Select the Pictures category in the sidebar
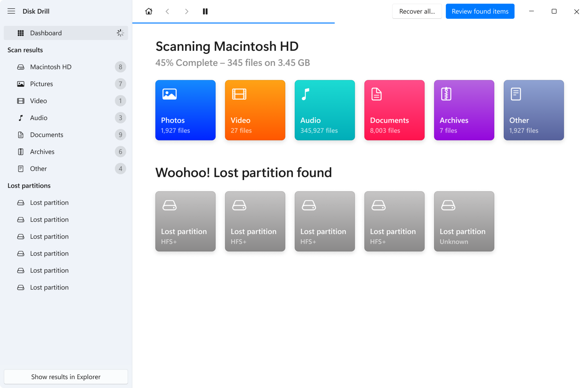This screenshot has width=588, height=388. (41, 84)
